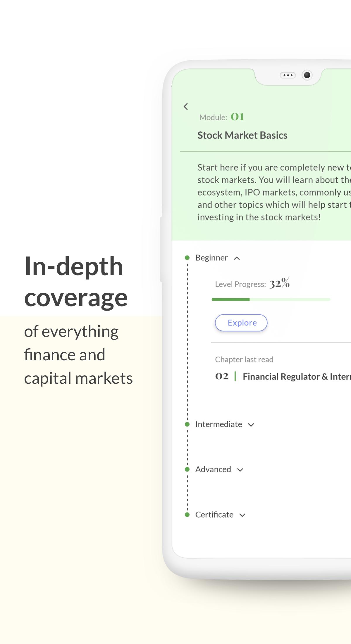
Task: Expand the Intermediate level chevron
Action: point(251,425)
